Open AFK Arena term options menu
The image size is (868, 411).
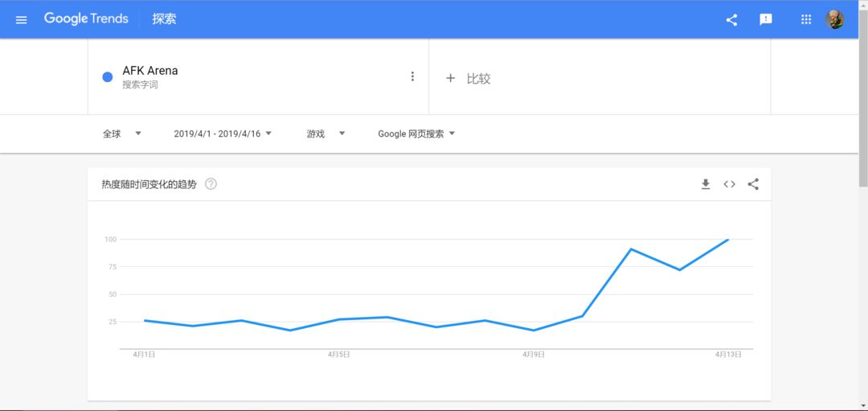pos(411,76)
